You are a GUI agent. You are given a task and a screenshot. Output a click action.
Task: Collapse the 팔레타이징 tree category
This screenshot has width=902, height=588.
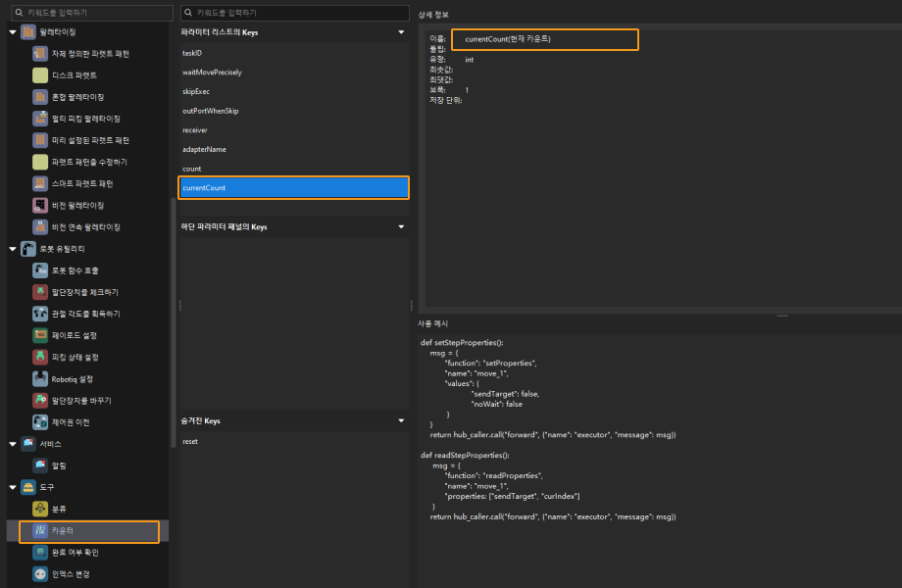(x=13, y=32)
